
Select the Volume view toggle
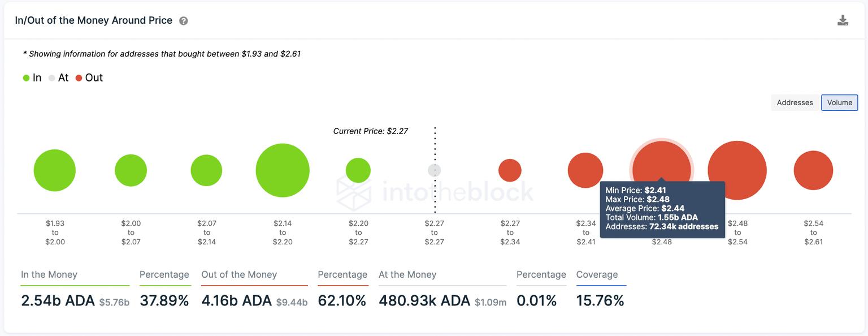point(839,102)
